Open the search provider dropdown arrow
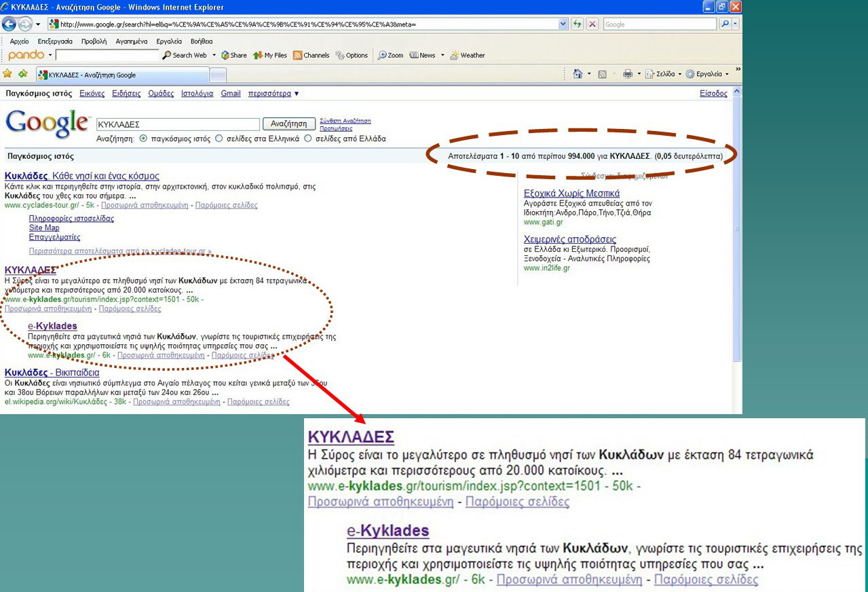This screenshot has width=868, height=592. tap(735, 24)
